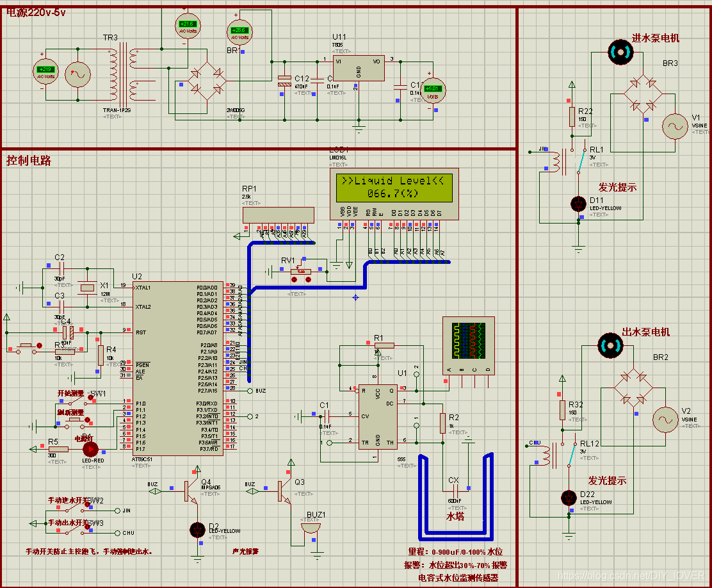Select resistor R32

click(562, 410)
